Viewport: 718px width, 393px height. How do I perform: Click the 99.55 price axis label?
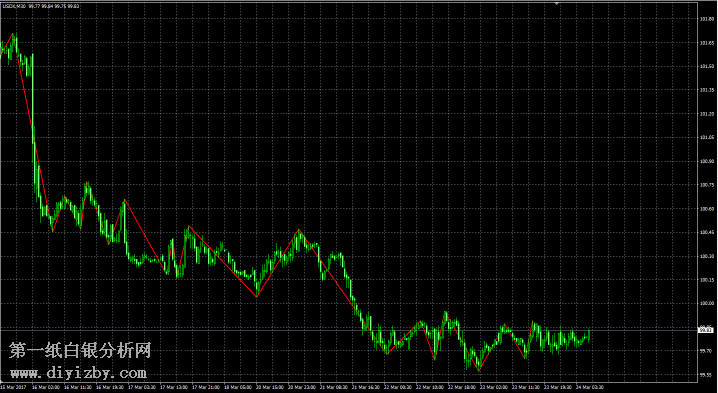pos(706,374)
